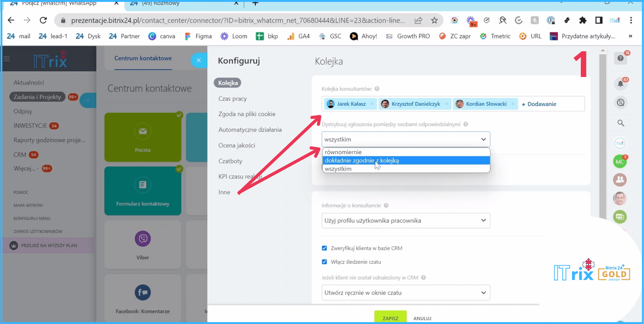Expand Informacje o konsultancie dropdown
The height and width of the screenshot is (324, 644).
(x=406, y=221)
